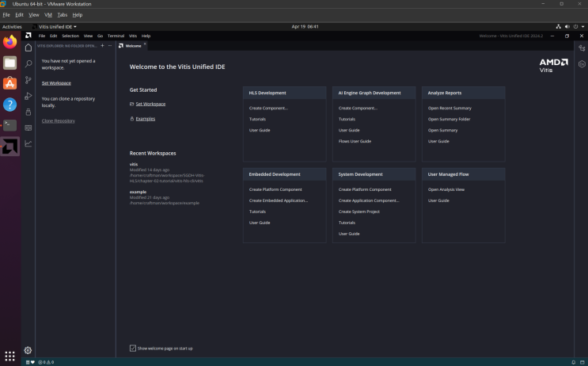Open Flows User Guide link
Screen dimensions: 588x366
355,141
